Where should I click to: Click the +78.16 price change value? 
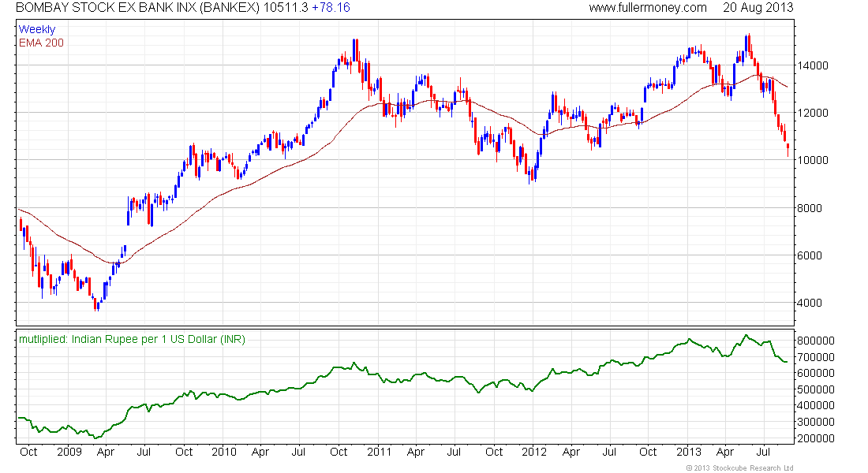point(331,8)
